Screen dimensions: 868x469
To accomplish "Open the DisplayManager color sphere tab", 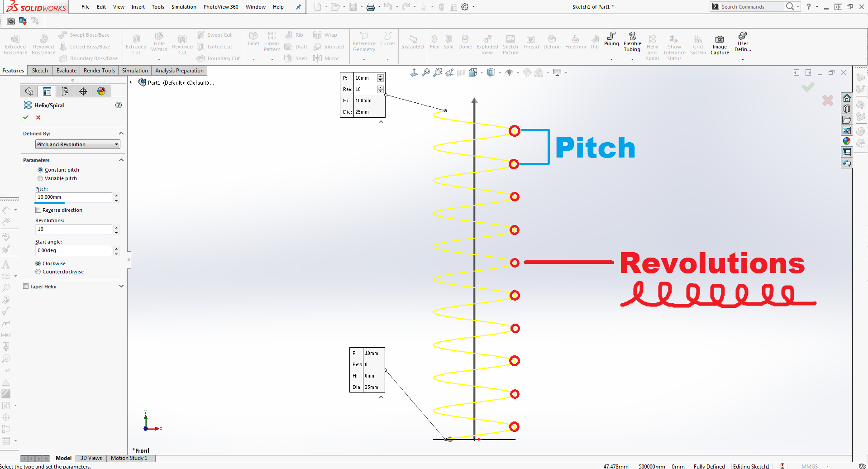I will click(101, 91).
